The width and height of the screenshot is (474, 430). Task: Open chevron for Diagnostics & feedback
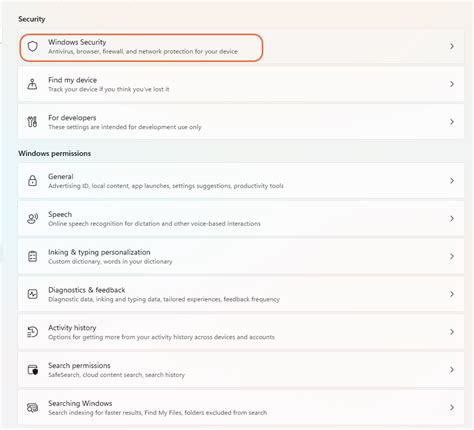pos(452,294)
